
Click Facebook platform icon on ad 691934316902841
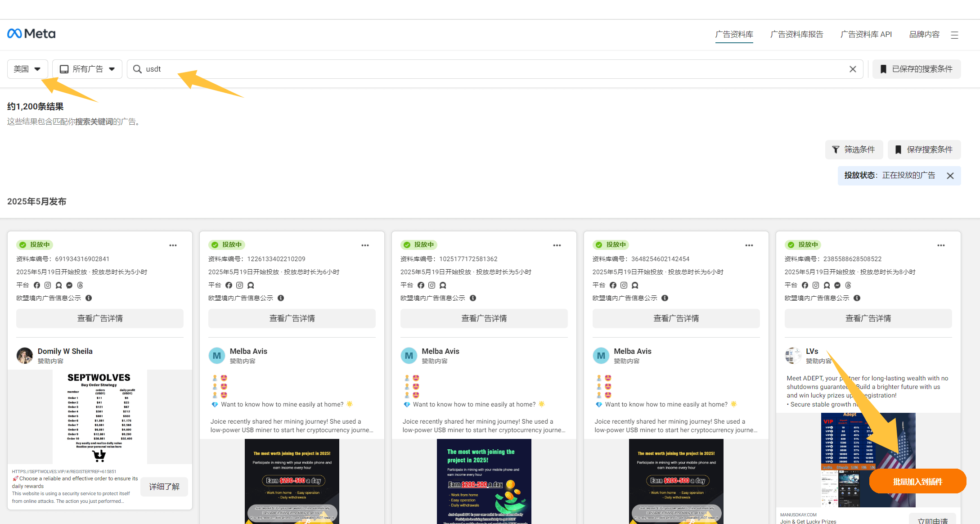pos(37,285)
